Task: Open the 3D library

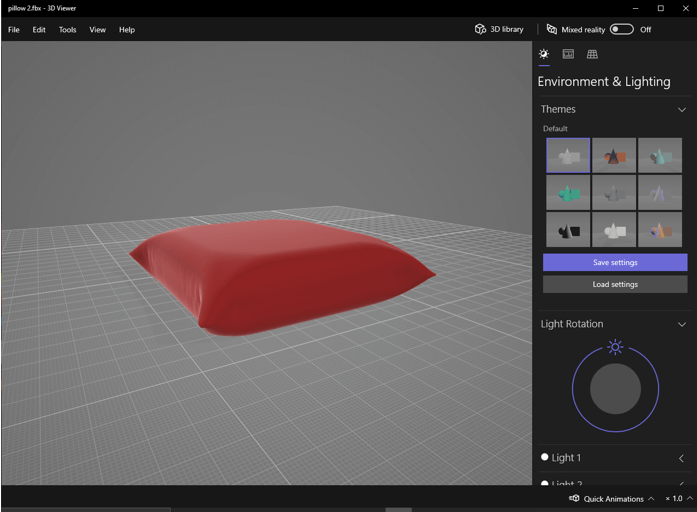Action: 499,29
